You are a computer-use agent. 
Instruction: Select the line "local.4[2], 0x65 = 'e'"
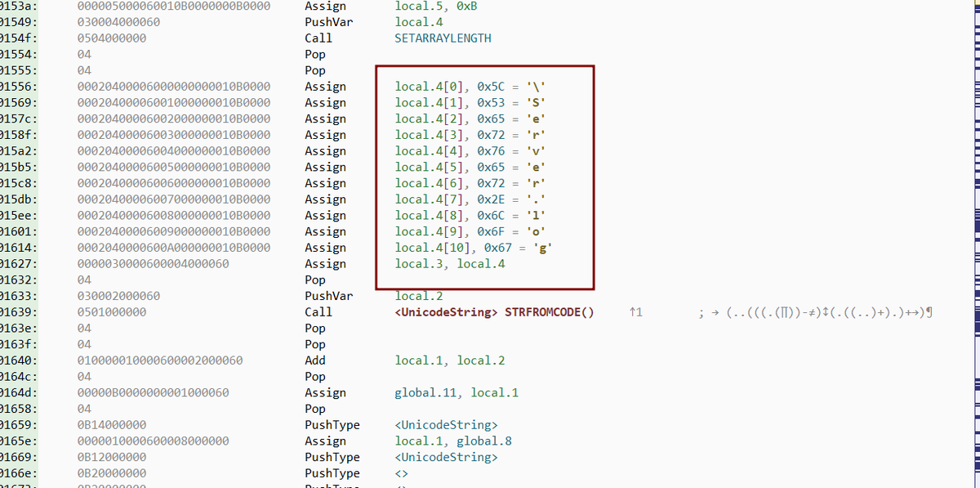pos(470,119)
